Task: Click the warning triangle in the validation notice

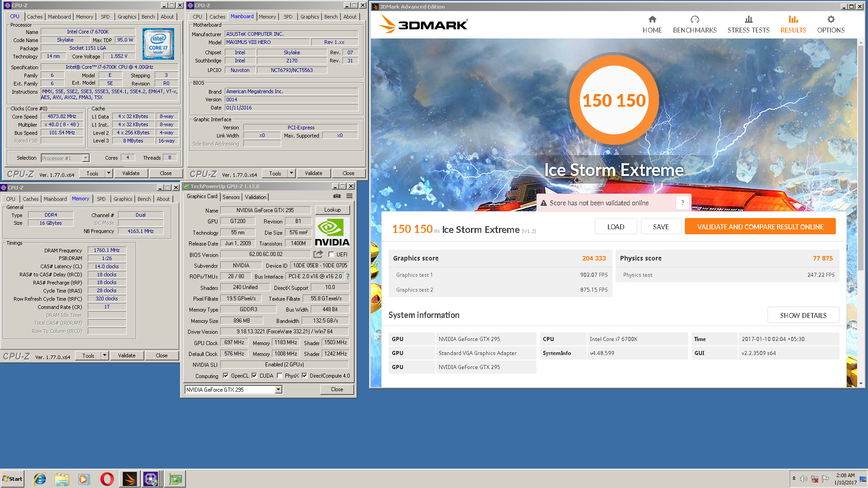Action: click(544, 203)
